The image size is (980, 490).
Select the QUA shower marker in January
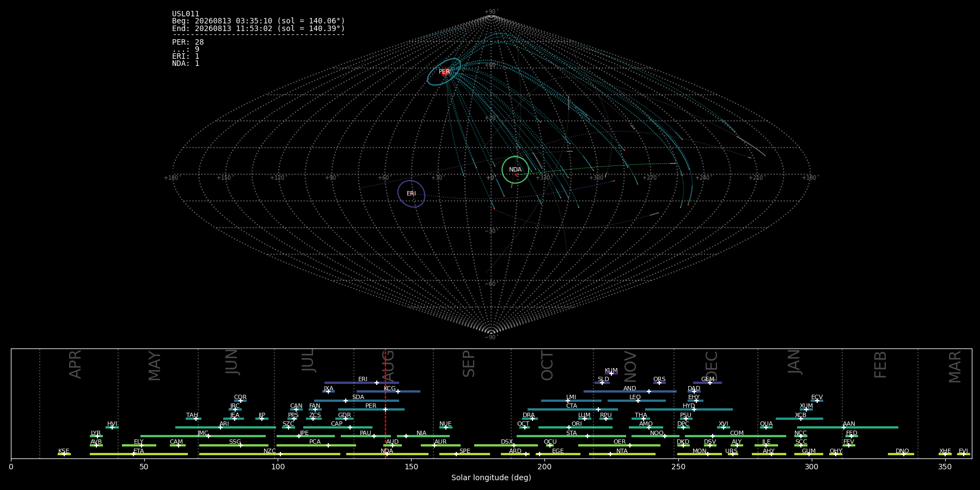(x=766, y=427)
